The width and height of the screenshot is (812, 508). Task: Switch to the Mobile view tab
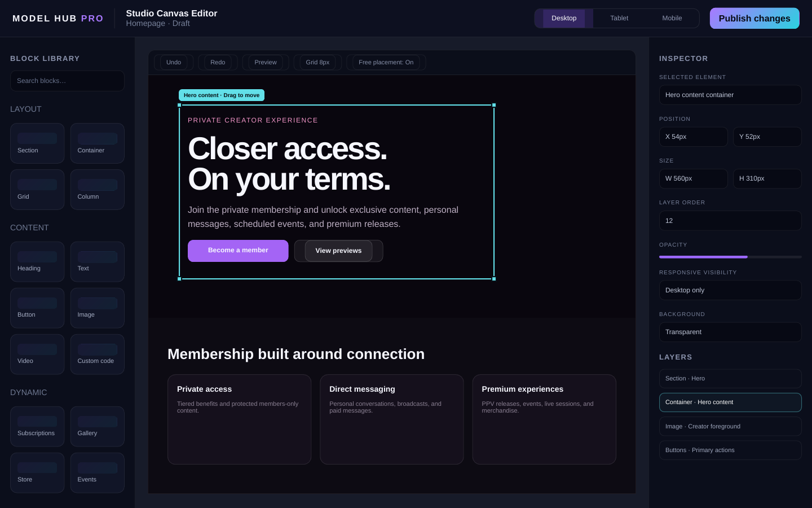pos(672,18)
